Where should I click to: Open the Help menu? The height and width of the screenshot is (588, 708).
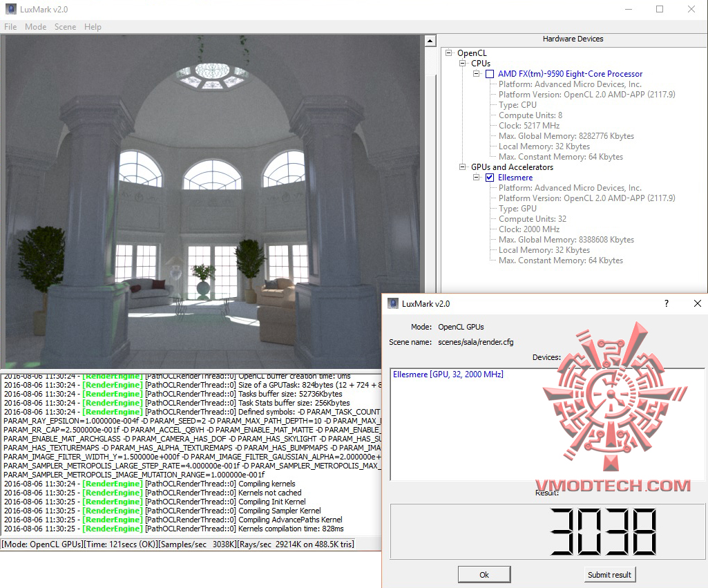93,27
